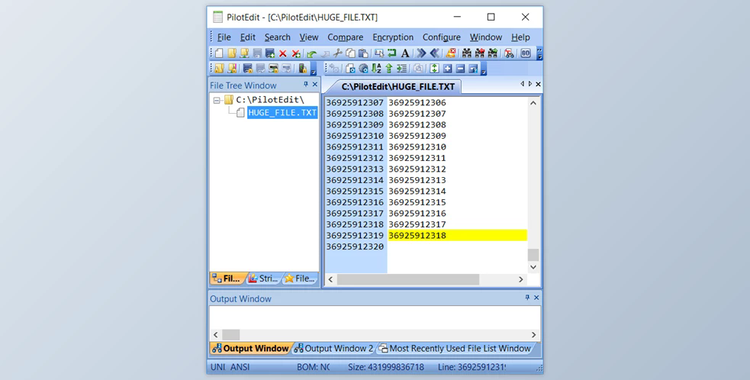Click the indent right double-chevron icon
Image resolution: width=750 pixels, height=380 pixels.
(x=421, y=53)
